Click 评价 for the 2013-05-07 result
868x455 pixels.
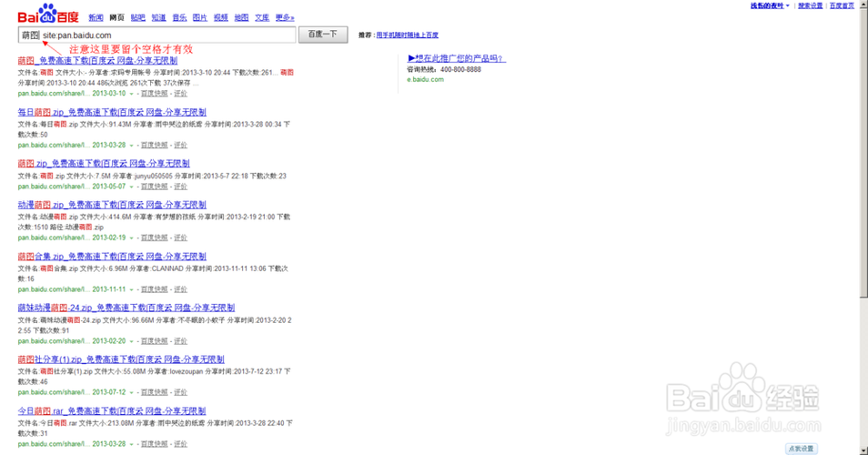click(x=180, y=187)
